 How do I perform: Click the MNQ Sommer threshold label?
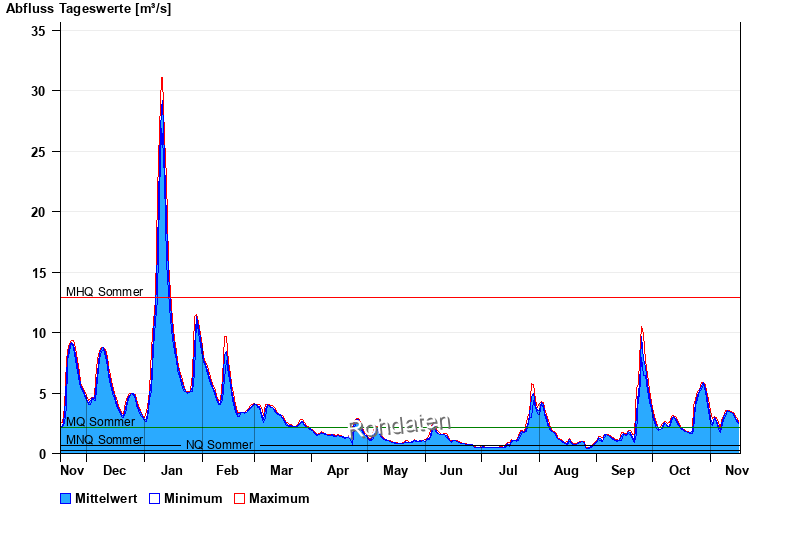coord(104,440)
